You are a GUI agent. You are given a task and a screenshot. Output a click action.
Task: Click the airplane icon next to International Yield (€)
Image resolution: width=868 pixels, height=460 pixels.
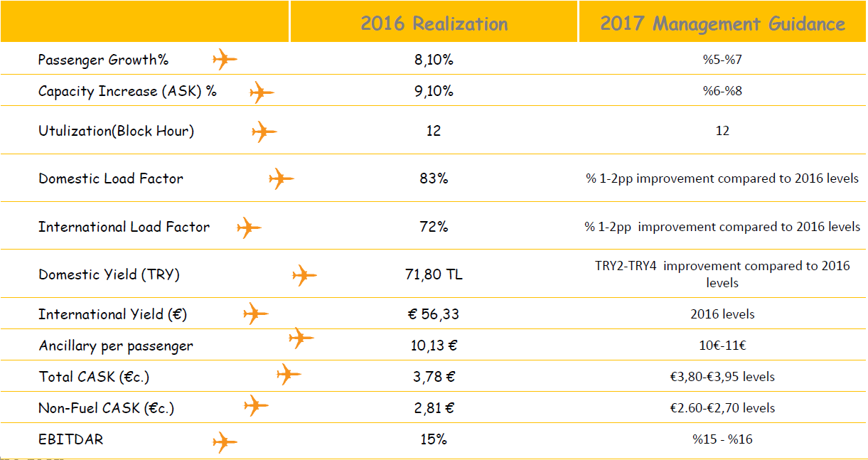(x=255, y=314)
